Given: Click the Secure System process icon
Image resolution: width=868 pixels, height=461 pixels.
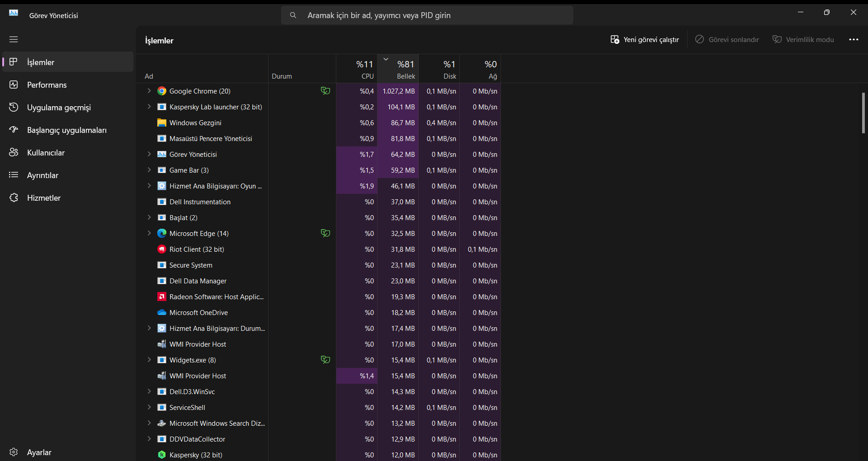Looking at the screenshot, I should click(x=162, y=265).
